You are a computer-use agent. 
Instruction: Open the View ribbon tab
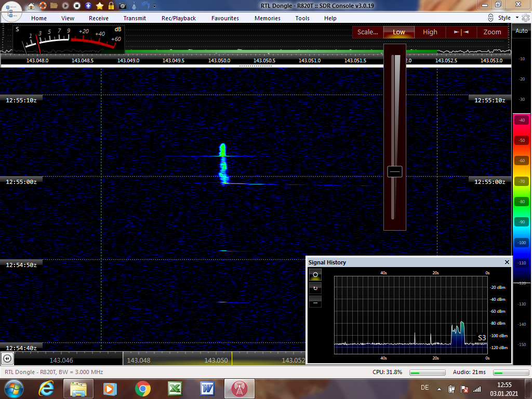(x=68, y=18)
